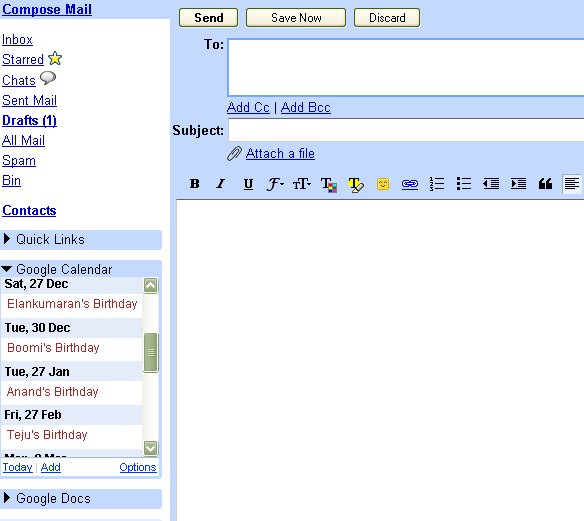Insert a hyperlink with the link icon
The image size is (584, 521).
pos(410,184)
